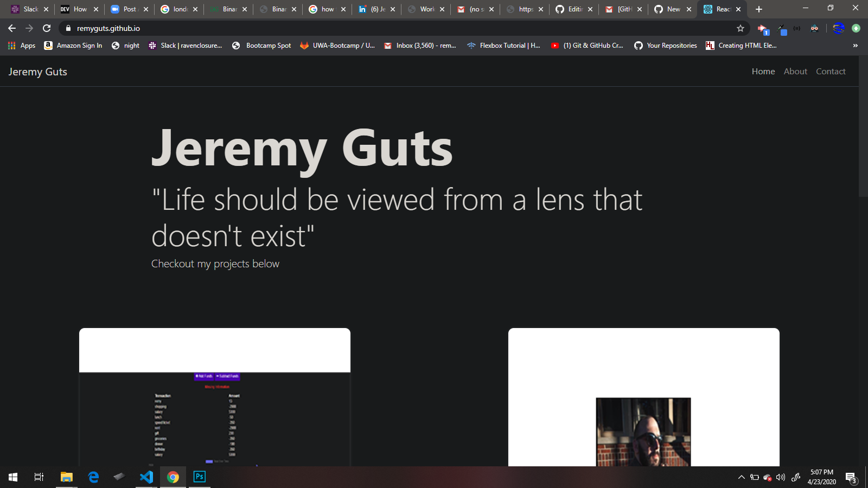Click the back navigation arrow
The width and height of the screenshot is (868, 488).
pyautogui.click(x=11, y=28)
